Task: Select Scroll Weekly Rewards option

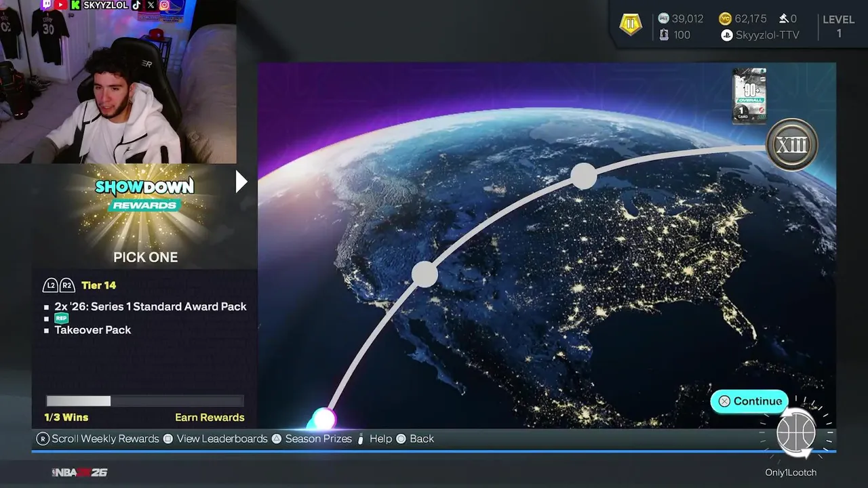Action: click(x=105, y=439)
